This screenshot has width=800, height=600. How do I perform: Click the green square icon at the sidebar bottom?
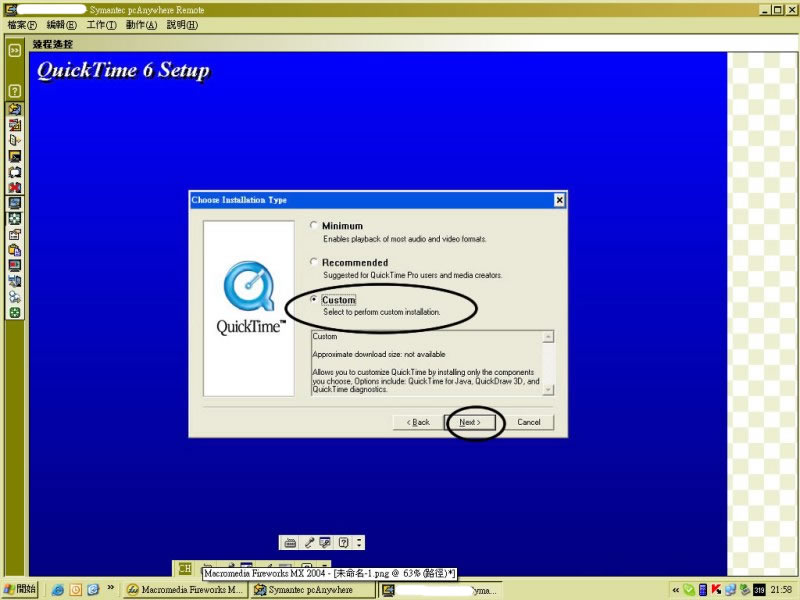coord(15,313)
